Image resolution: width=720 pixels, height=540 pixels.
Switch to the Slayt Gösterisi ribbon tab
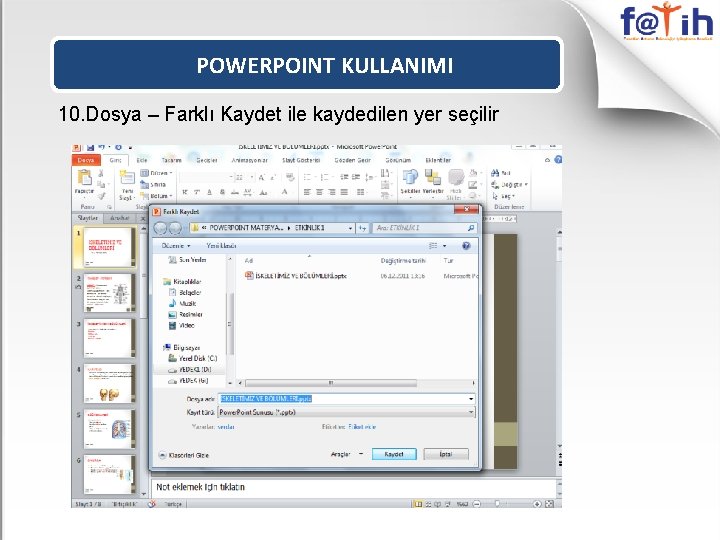click(301, 160)
